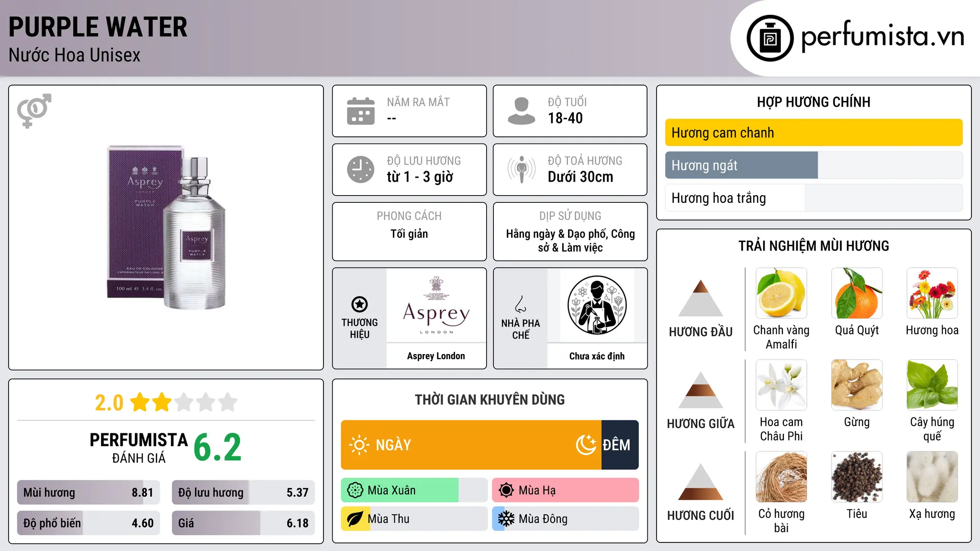The height and width of the screenshot is (551, 980).
Task: Click the green 6.2 Perfumista score
Action: [217, 447]
